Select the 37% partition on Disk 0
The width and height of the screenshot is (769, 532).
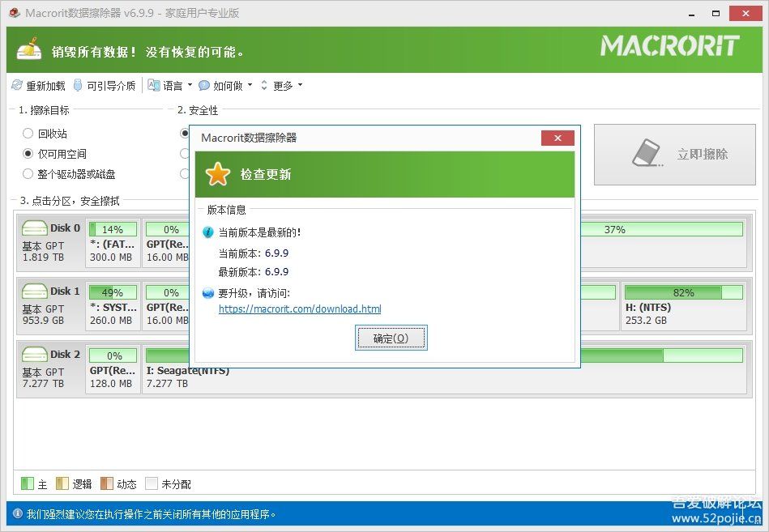click(663, 244)
